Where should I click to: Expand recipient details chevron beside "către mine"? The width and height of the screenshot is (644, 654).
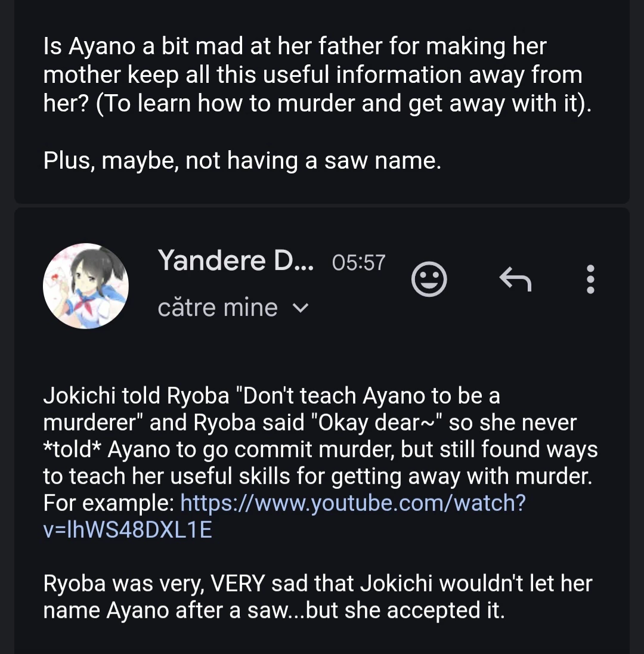[302, 308]
